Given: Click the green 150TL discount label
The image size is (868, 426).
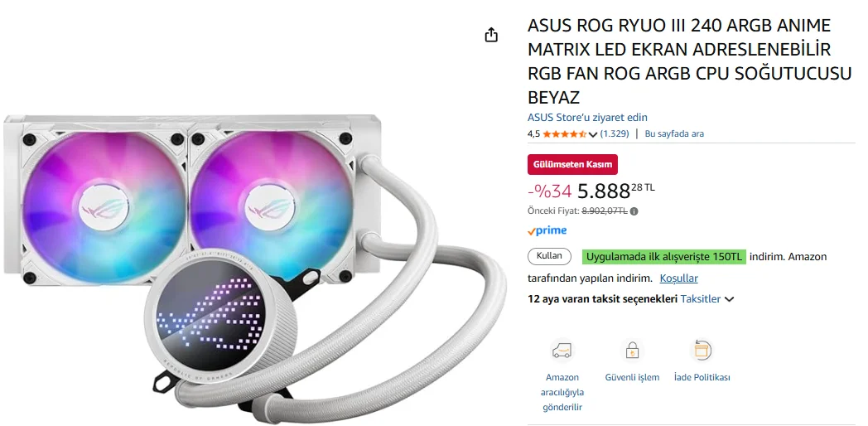Looking at the screenshot, I should pyautogui.click(x=663, y=256).
